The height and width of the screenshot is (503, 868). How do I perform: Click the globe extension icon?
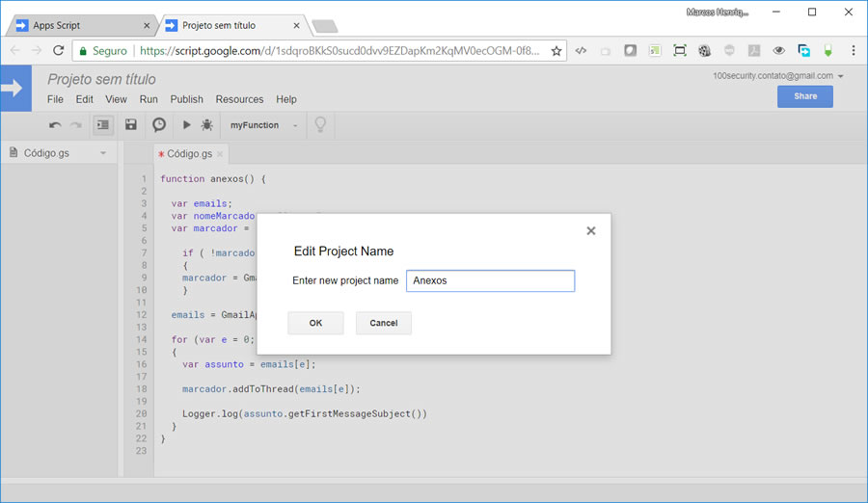705,51
